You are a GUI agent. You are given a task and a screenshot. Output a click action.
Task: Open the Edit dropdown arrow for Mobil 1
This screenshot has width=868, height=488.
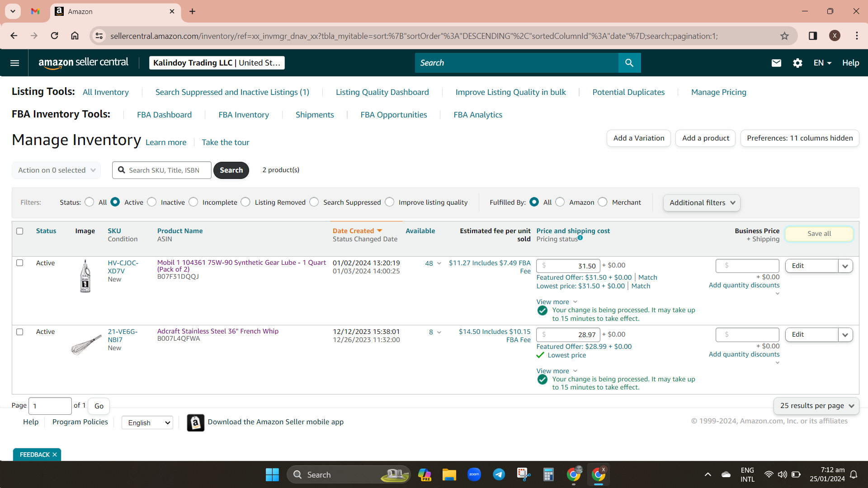coord(845,266)
